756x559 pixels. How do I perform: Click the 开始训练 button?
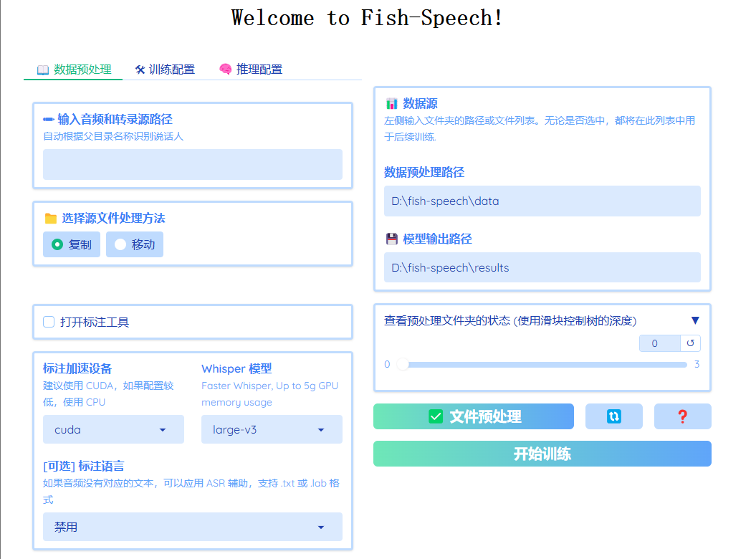coord(542,454)
